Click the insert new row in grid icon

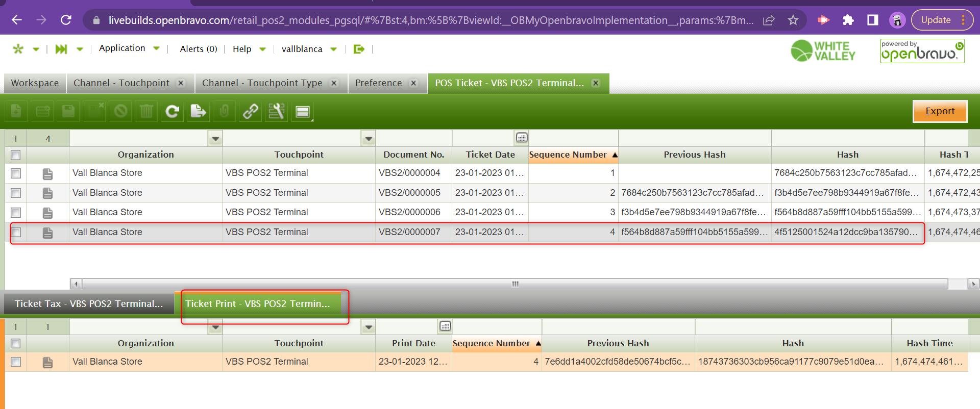(x=42, y=111)
